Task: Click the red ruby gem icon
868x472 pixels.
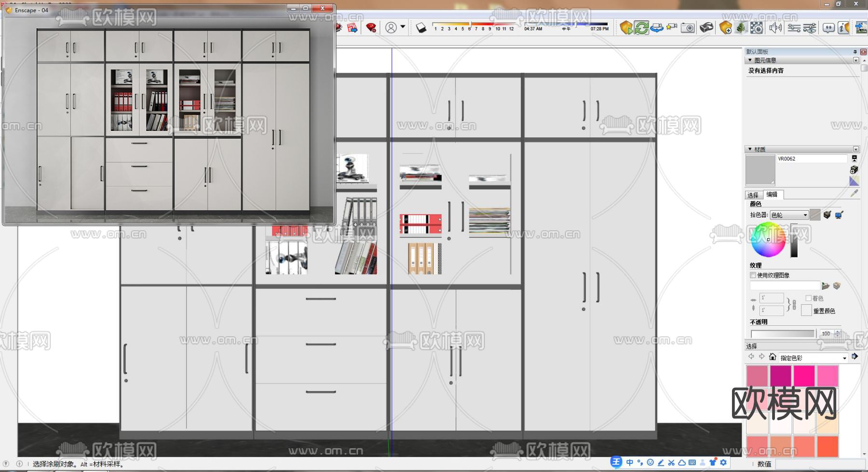Action: [371, 28]
